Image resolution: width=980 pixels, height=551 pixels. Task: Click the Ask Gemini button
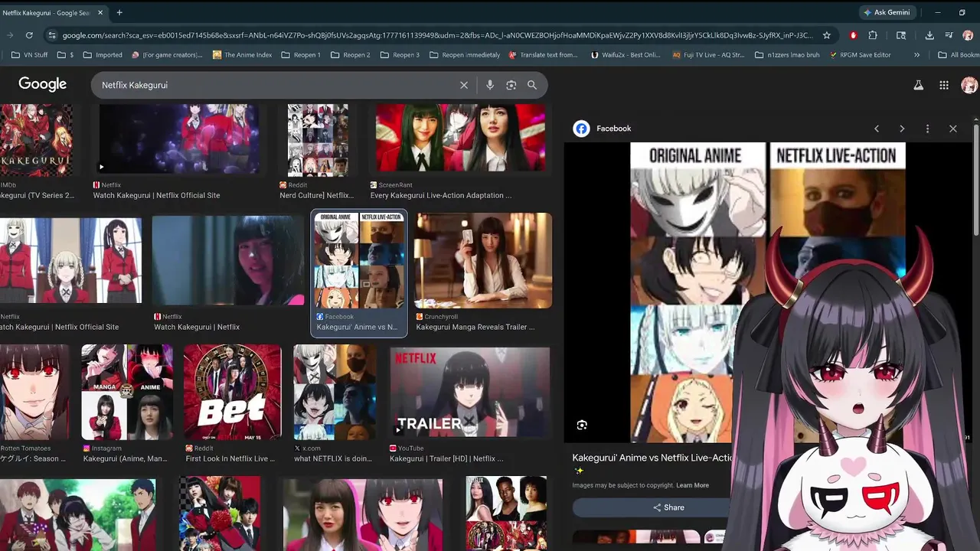[887, 12]
